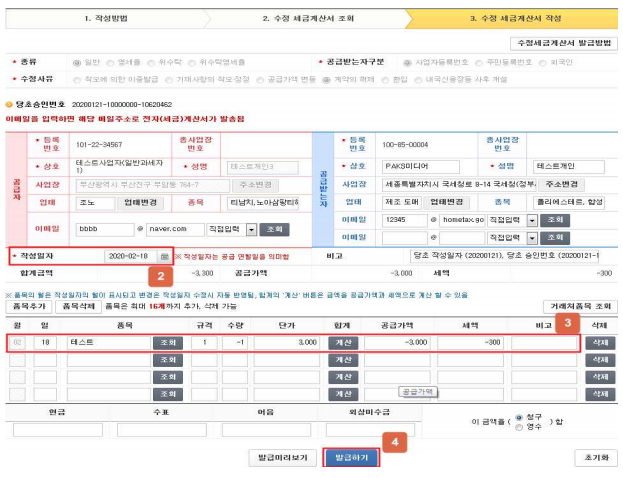Click 계산 button in 테스트 item row

pyautogui.click(x=343, y=343)
